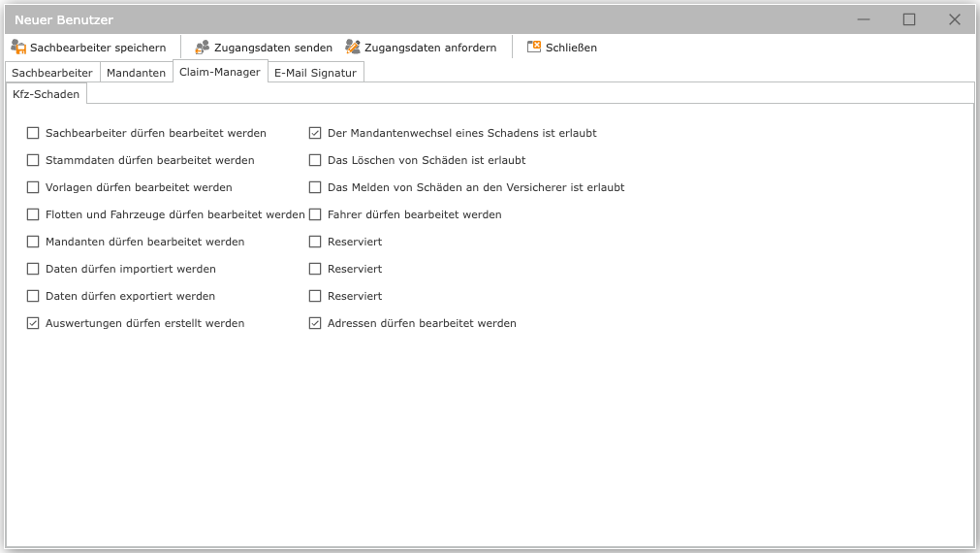The image size is (980, 553).
Task: Tick Fahrer dürfen bearbeitet werden
Action: pyautogui.click(x=315, y=214)
